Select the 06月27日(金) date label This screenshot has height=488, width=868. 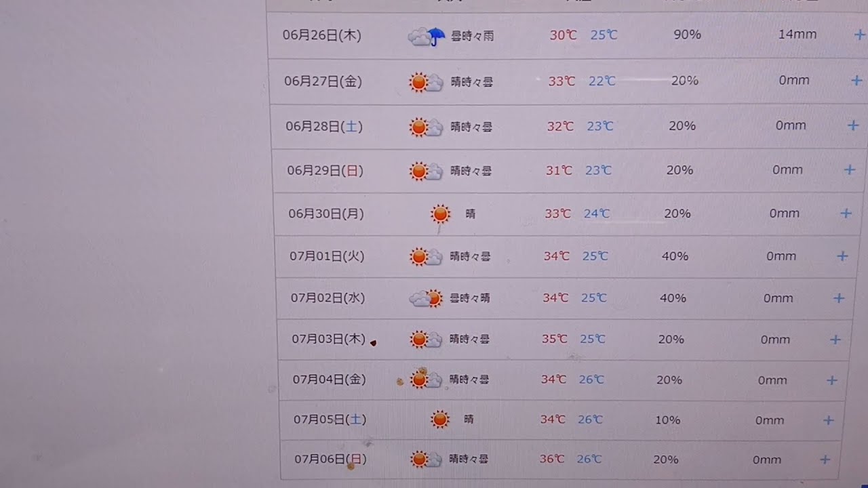click(323, 81)
